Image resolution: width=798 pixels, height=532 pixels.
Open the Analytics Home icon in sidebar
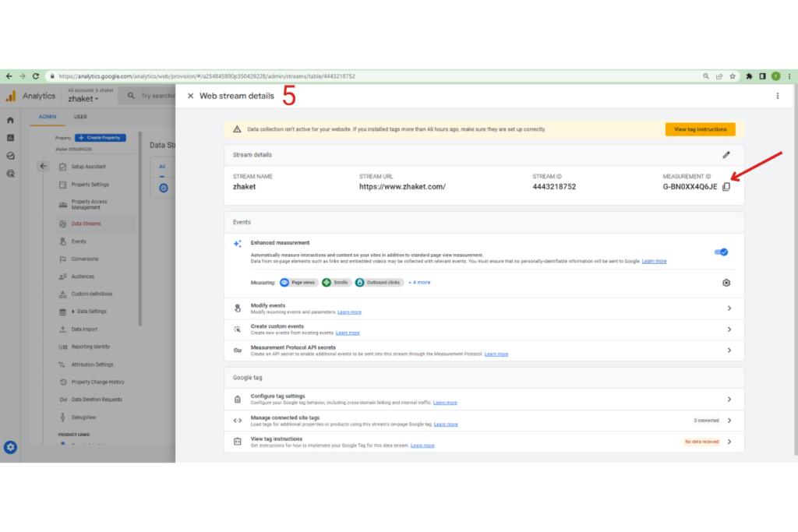(x=10, y=120)
